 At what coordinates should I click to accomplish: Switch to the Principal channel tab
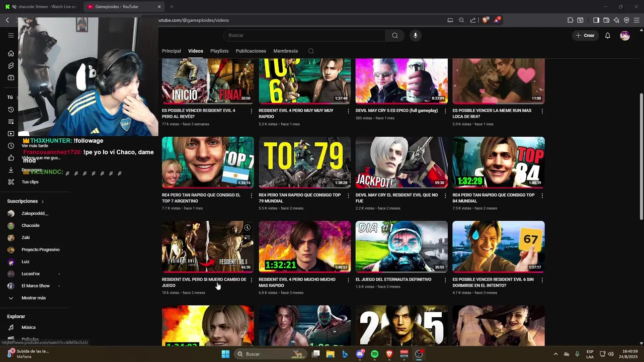pos(171,51)
